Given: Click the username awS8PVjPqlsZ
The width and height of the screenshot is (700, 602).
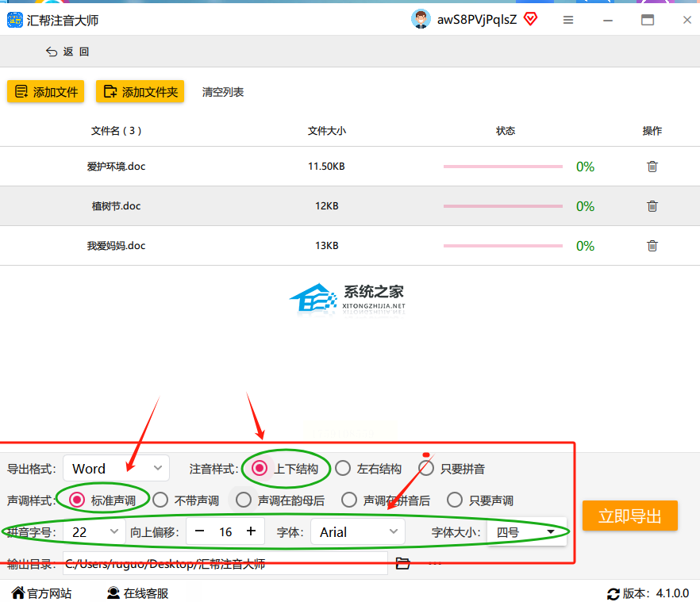Looking at the screenshot, I should coord(477,20).
